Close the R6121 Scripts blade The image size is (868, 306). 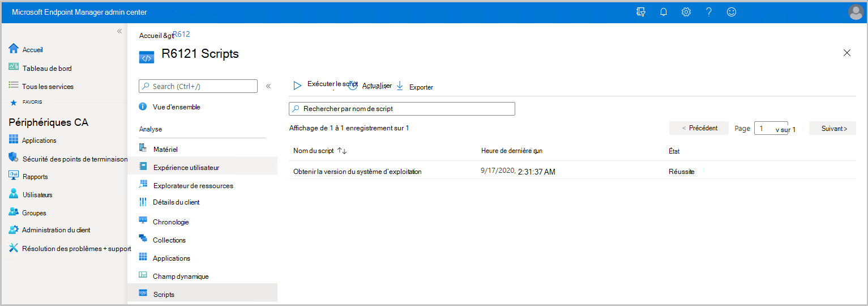tap(847, 53)
